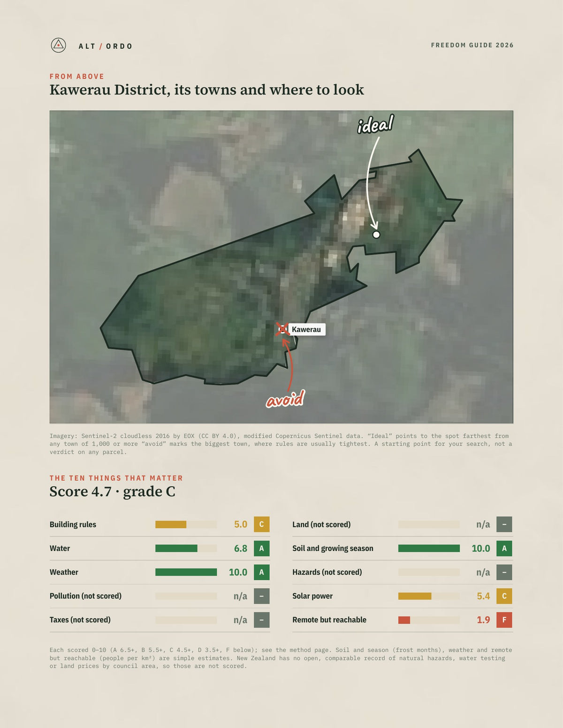
Task: Click the empty Land score bar
Action: 429,524
